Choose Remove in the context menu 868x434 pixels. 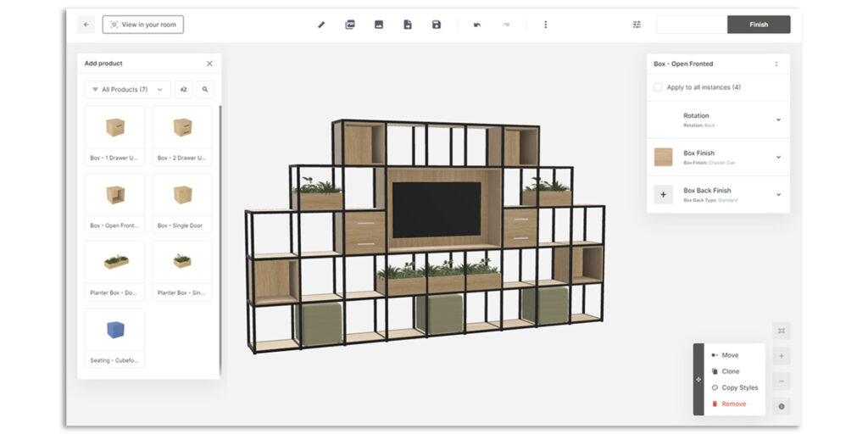pos(733,403)
